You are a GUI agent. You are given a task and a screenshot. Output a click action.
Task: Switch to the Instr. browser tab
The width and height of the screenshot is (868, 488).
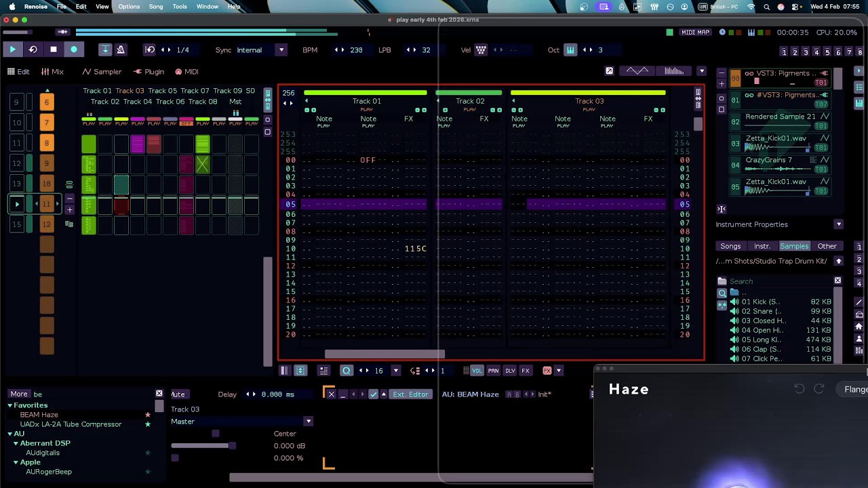pos(762,246)
